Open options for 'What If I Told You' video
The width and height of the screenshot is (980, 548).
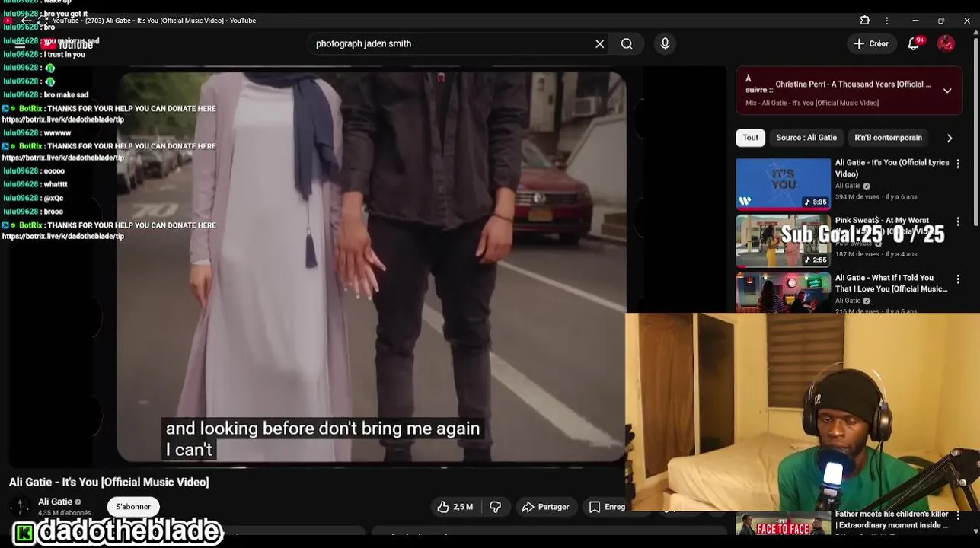pyautogui.click(x=958, y=279)
